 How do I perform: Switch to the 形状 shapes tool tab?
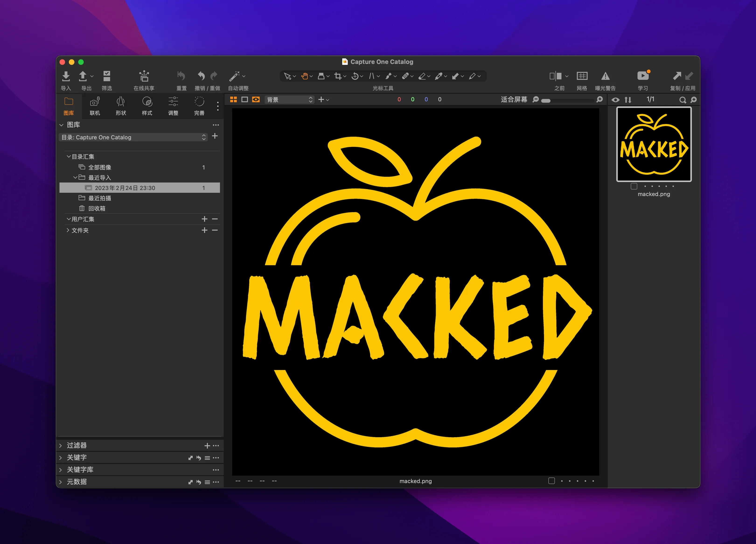pyautogui.click(x=121, y=106)
